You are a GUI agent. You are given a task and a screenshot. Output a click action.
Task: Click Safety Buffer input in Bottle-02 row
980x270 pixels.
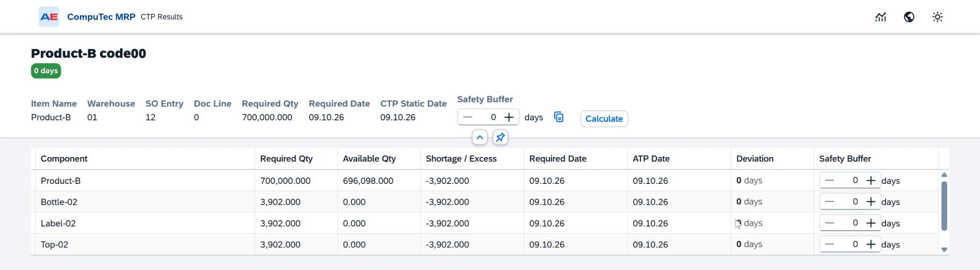pyautogui.click(x=850, y=202)
